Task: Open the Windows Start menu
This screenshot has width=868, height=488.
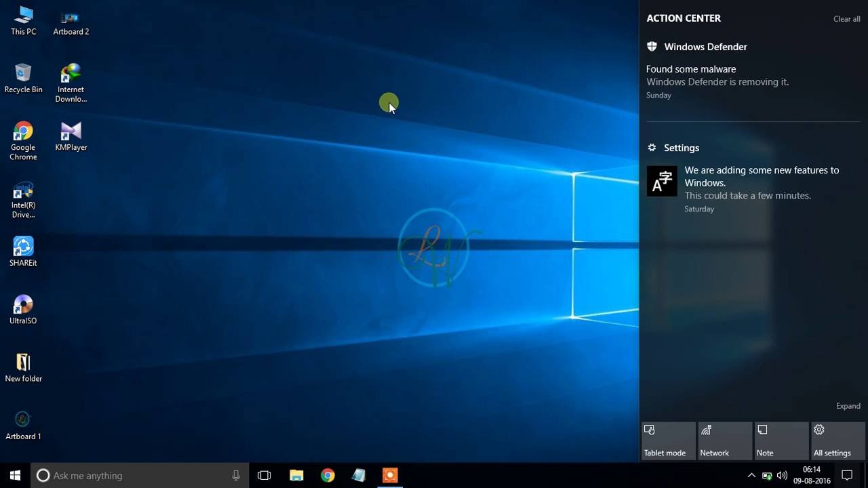Action: [16, 475]
